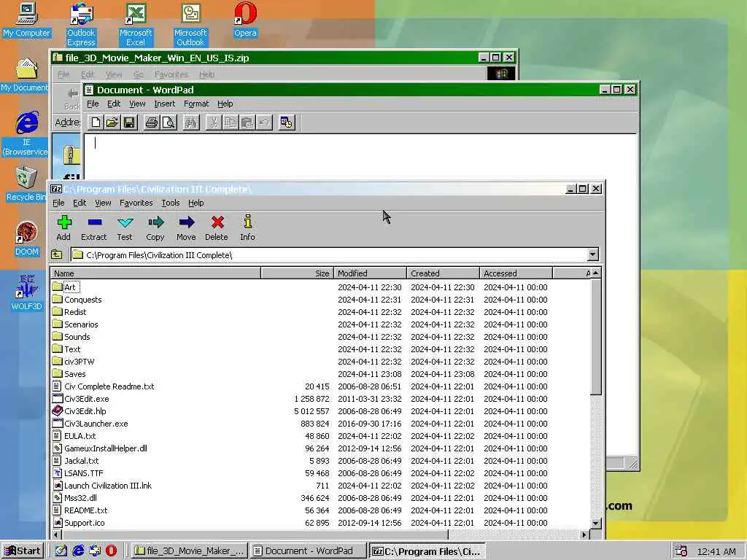Image resolution: width=747 pixels, height=560 pixels.
Task: Open File menu in 7-Zip
Action: 58,203
